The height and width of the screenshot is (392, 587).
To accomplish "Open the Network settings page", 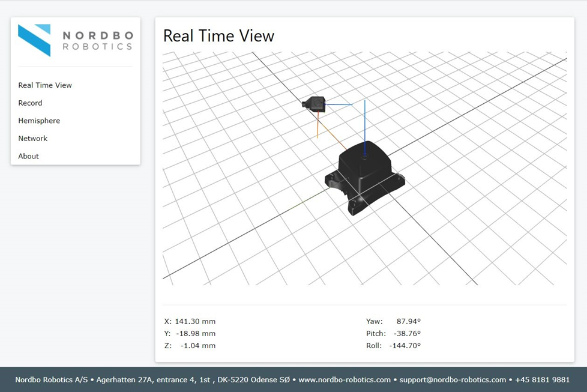I will pos(33,139).
